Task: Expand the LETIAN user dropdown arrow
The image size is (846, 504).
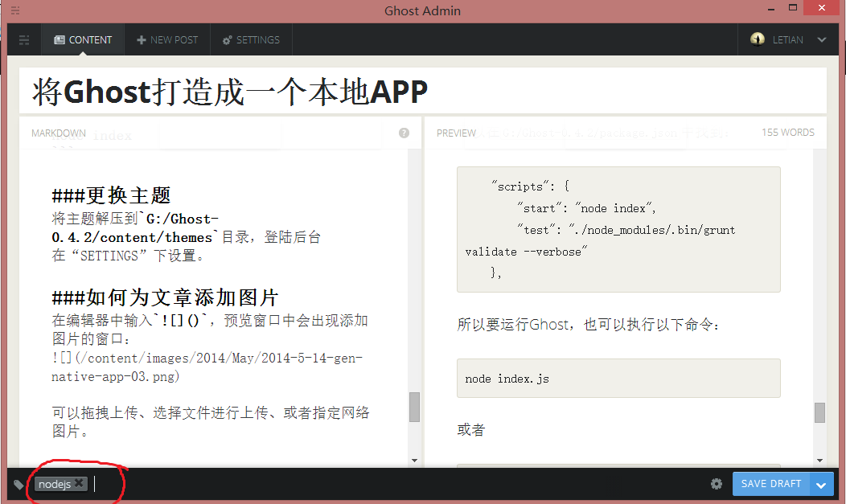Action: 822,40
